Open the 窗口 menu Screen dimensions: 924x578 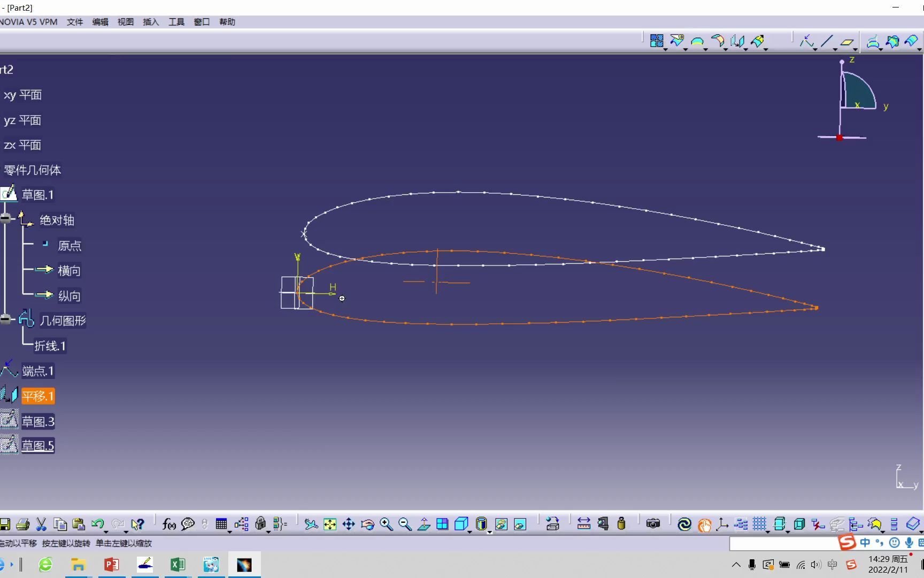tap(202, 22)
